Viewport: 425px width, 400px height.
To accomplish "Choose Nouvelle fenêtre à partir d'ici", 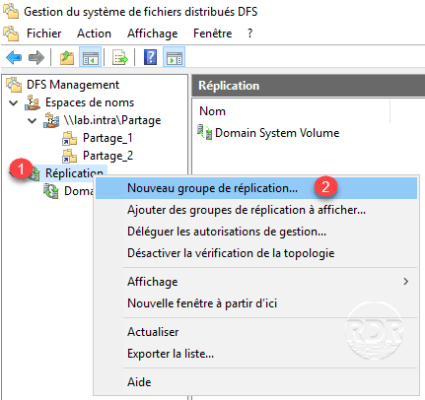I will tap(256, 303).
